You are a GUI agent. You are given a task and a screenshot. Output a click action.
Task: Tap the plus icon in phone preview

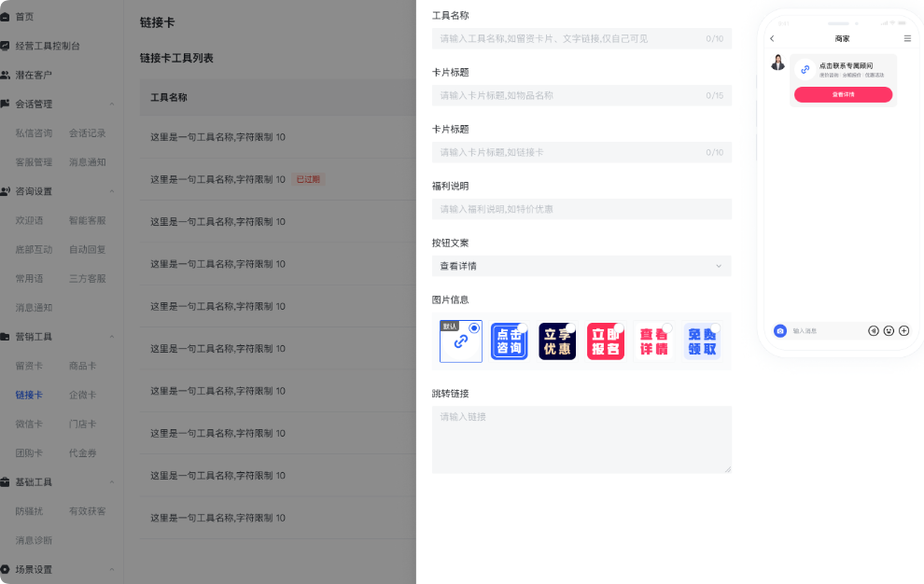(904, 331)
